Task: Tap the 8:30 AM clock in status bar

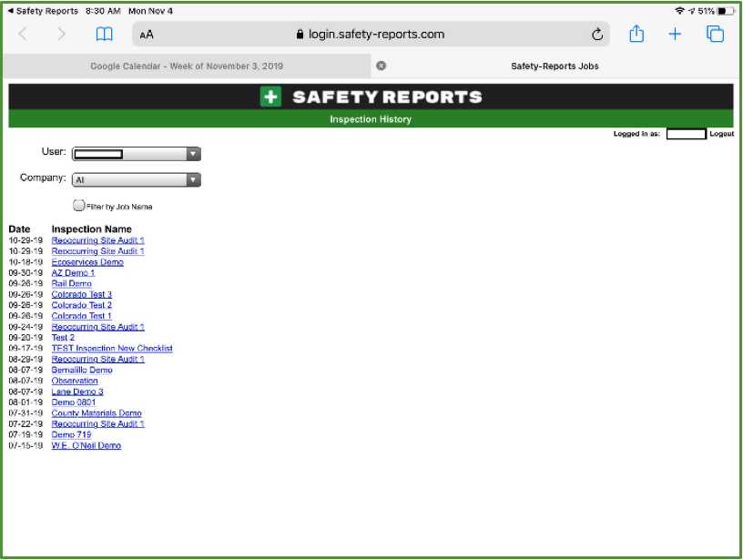Action: pos(103,11)
